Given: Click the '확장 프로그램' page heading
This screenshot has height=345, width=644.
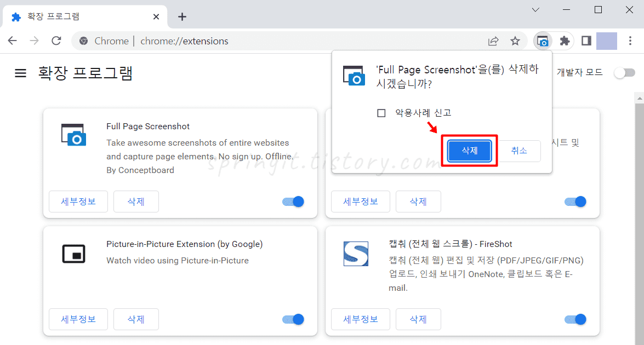Looking at the screenshot, I should [85, 73].
